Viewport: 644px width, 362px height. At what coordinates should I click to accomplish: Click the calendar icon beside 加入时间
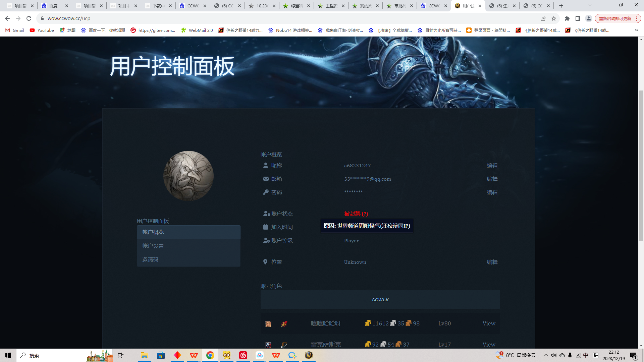click(x=265, y=227)
